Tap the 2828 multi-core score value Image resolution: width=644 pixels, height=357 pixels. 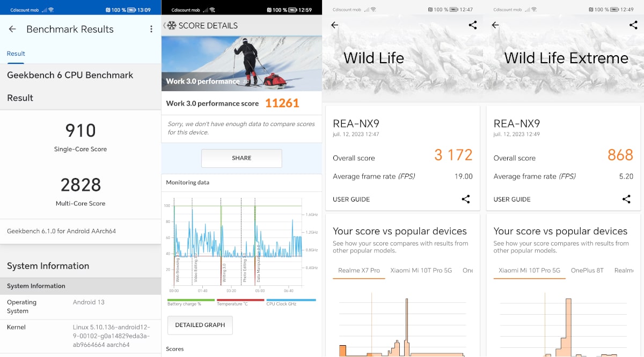pos(80,184)
